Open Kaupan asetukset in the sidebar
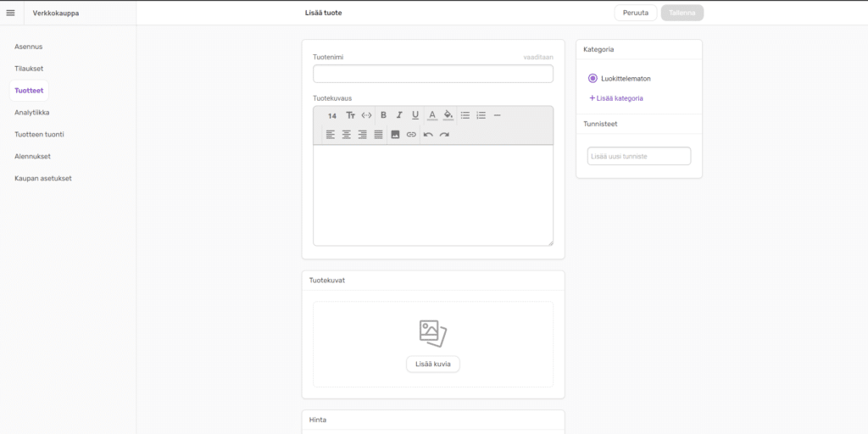868x434 pixels. (x=43, y=179)
